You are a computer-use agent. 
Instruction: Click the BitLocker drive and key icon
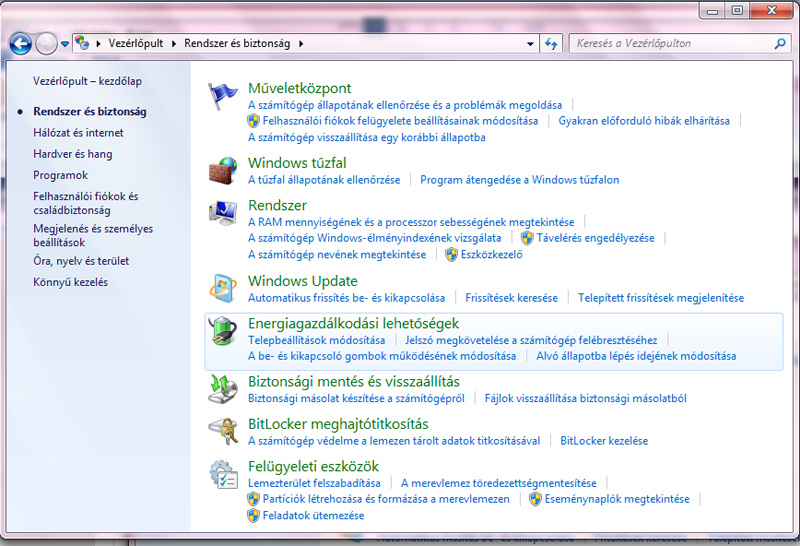pyautogui.click(x=223, y=432)
